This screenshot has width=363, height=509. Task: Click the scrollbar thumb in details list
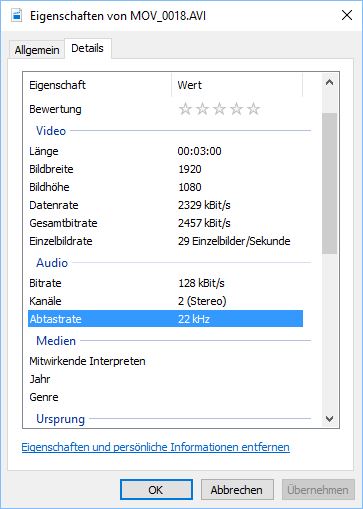(330, 183)
